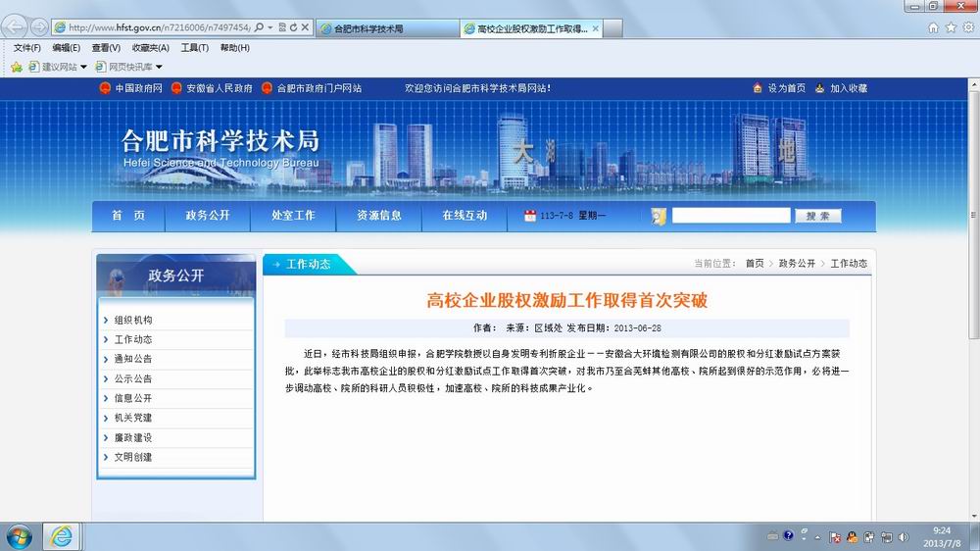980x551 pixels.
Task: Open the 通知公告 sidebar link
Action: tap(133, 359)
